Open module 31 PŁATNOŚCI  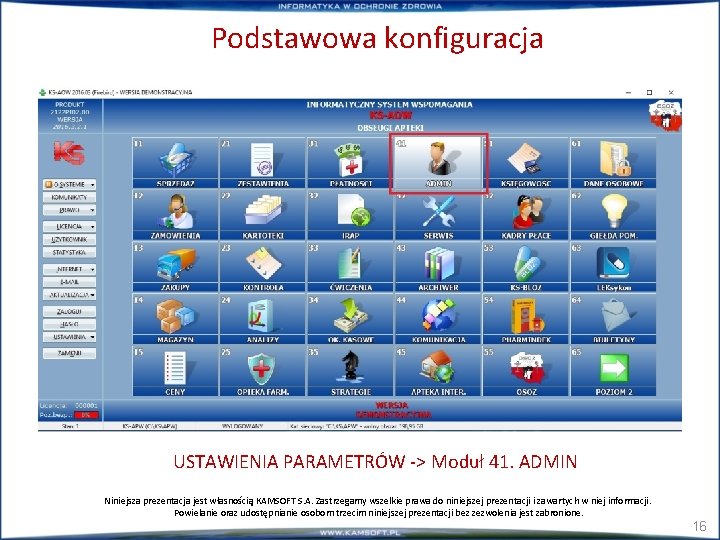tap(350, 163)
